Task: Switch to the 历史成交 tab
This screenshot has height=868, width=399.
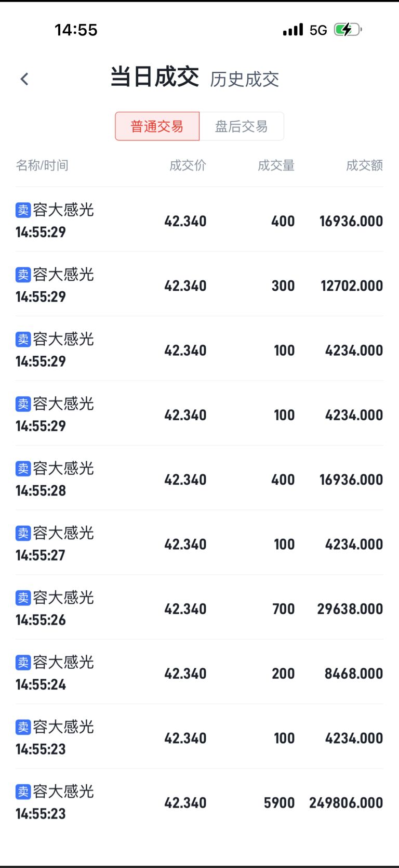Action: [x=244, y=80]
